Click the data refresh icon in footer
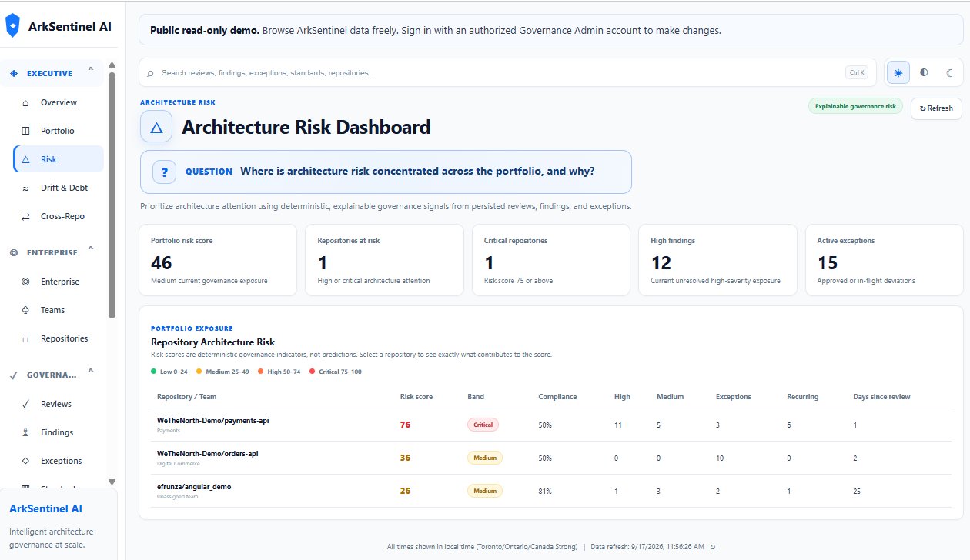This screenshot has width=970, height=560. (x=713, y=547)
